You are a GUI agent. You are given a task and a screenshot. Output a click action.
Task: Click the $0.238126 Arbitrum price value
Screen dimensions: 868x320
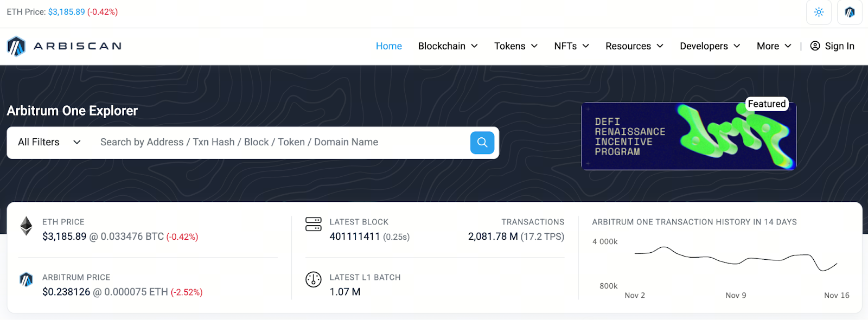66,292
